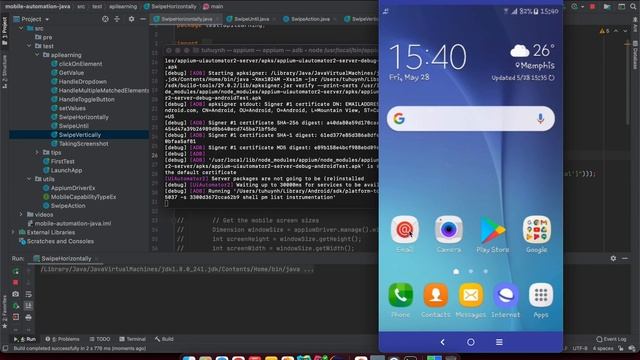Open the Apps drawer on phone
Image resolution: width=640 pixels, height=360 pixels.
541,295
